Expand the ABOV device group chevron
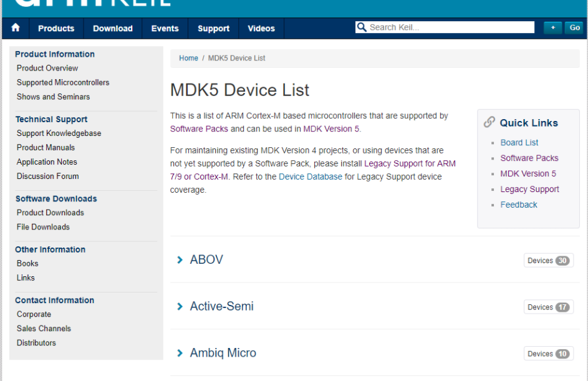The height and width of the screenshot is (381, 588). tap(180, 259)
